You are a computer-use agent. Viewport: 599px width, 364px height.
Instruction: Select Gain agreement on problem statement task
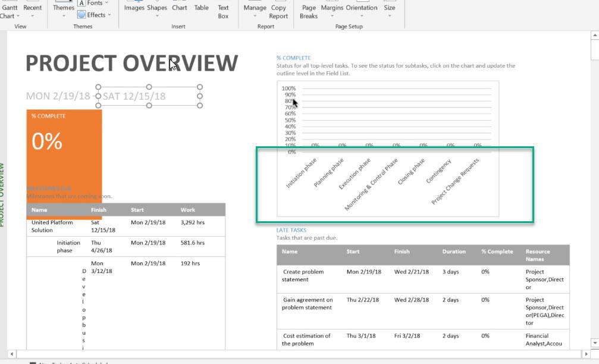(x=307, y=304)
